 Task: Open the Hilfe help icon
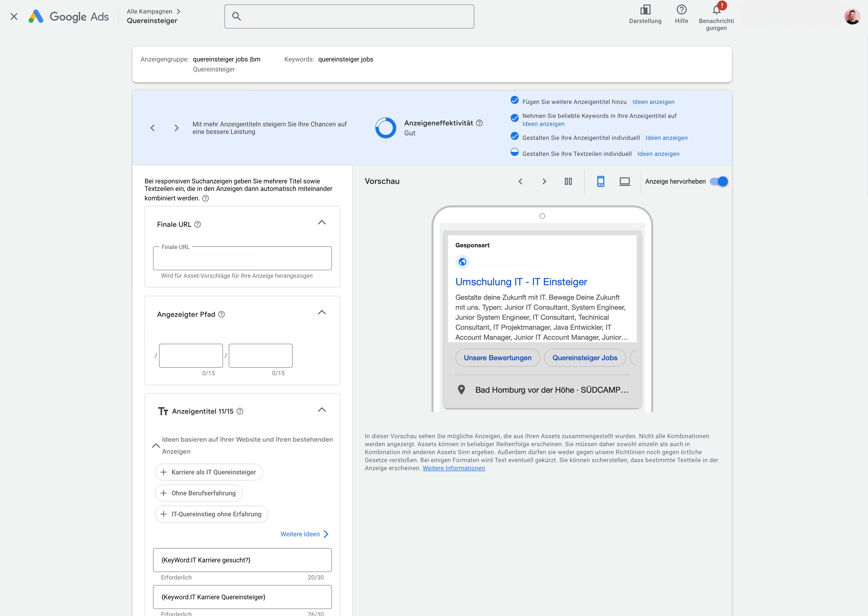[x=681, y=10]
